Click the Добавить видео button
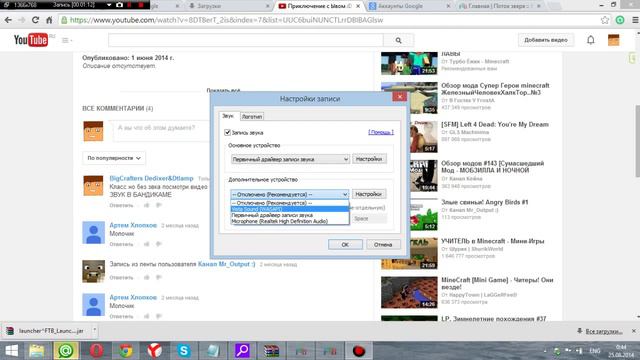 point(546,40)
